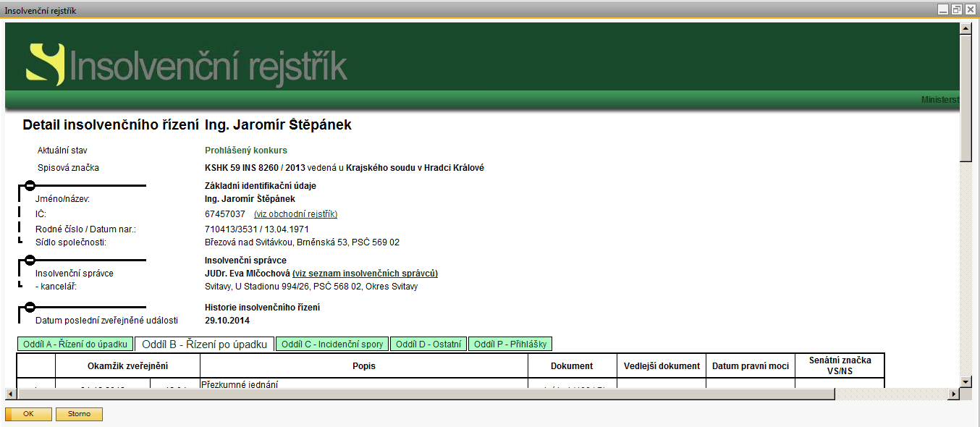Follow the 'viz obchodní rejstřík' link
Image resolution: width=980 pixels, height=427 pixels.
click(295, 214)
